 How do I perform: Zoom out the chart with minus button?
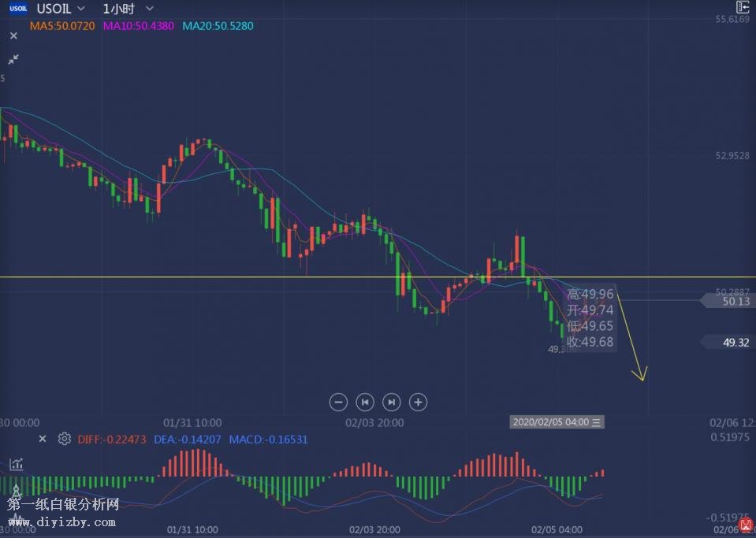pyautogui.click(x=338, y=402)
